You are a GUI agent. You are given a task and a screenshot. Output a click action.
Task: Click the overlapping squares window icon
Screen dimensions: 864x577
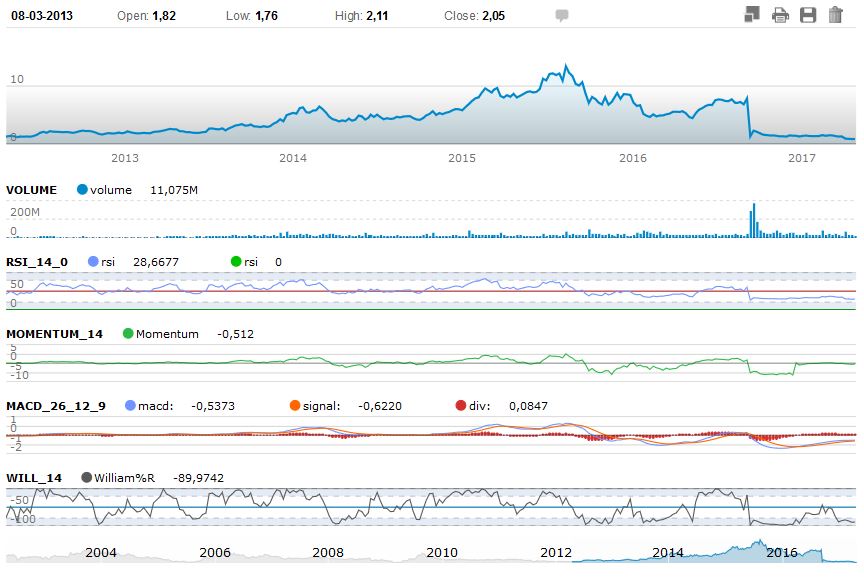(753, 15)
